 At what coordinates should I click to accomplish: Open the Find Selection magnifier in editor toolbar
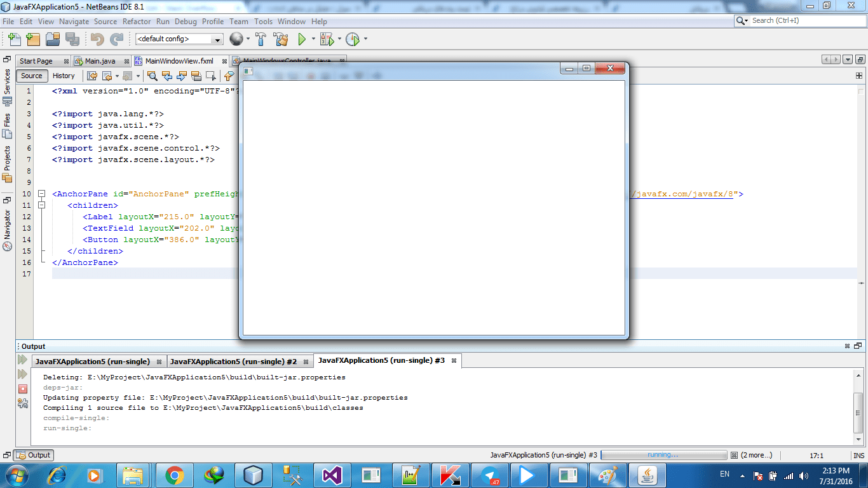153,76
